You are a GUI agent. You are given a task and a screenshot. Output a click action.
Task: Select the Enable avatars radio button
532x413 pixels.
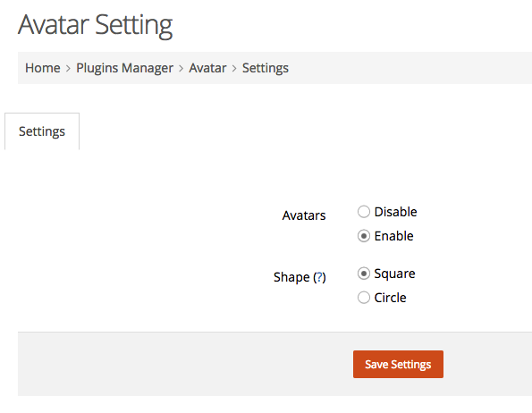click(x=363, y=236)
